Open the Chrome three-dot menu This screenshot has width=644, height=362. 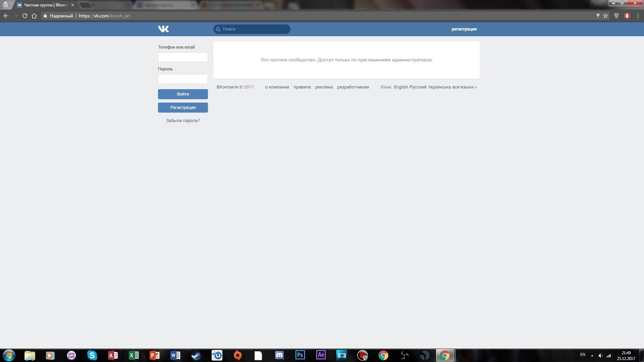[638, 16]
